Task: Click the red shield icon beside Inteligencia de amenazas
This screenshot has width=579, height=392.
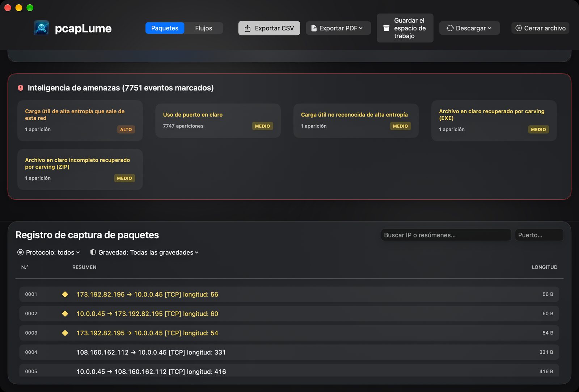Action: coord(21,88)
